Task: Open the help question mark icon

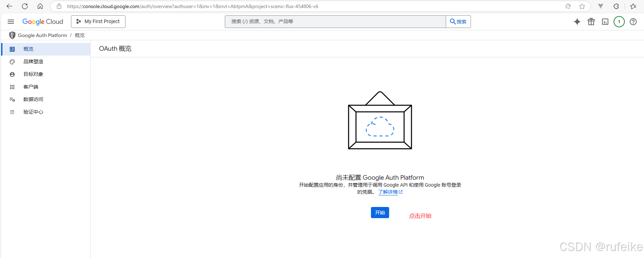Action: click(x=633, y=22)
